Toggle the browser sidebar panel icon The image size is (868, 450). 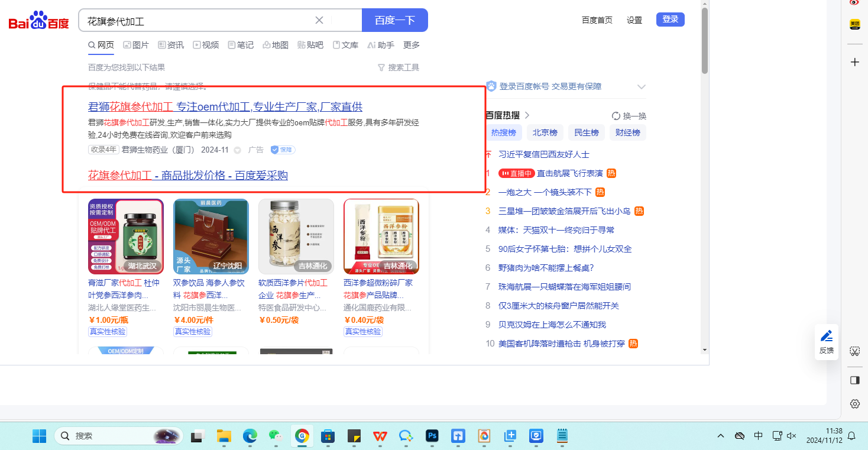click(854, 380)
